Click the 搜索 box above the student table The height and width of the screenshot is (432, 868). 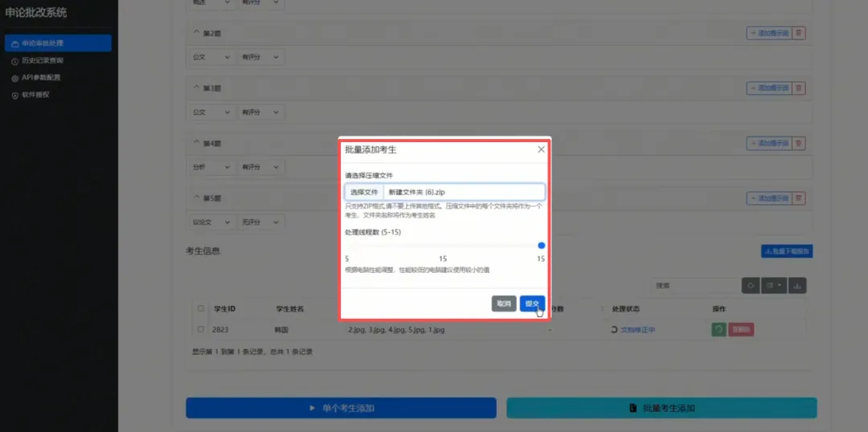click(694, 286)
